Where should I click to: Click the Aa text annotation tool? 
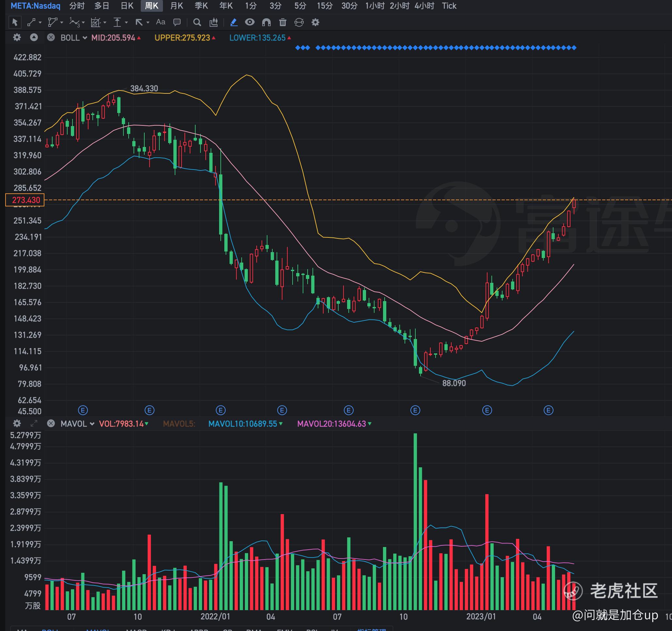point(161,22)
